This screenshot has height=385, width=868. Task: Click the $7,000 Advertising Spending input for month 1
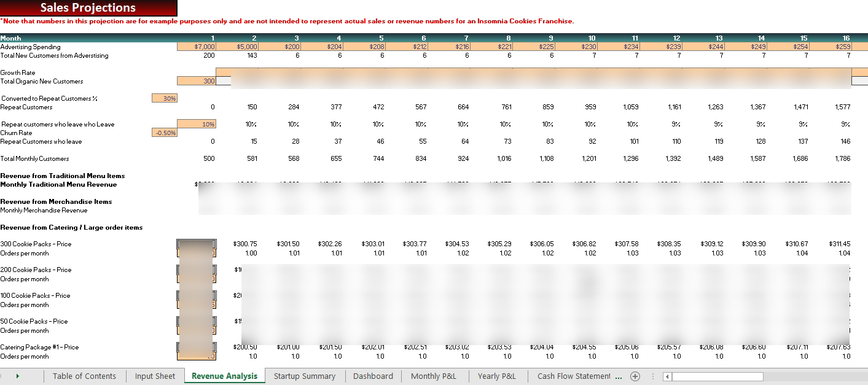point(197,47)
